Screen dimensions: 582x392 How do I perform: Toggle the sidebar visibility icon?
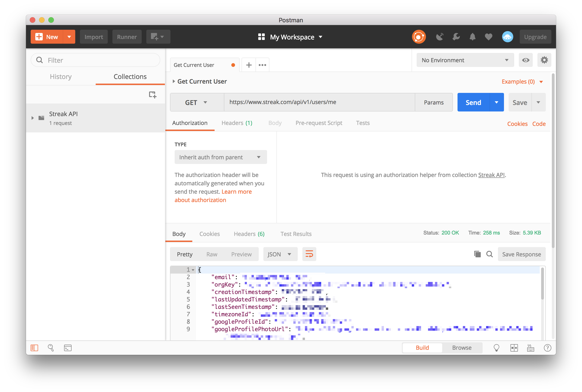[34, 348]
